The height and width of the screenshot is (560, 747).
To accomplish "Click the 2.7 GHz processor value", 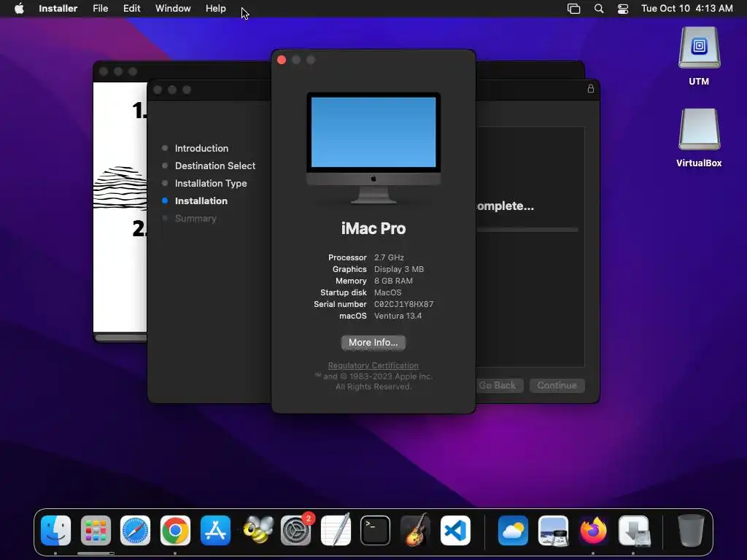I will 389,257.
